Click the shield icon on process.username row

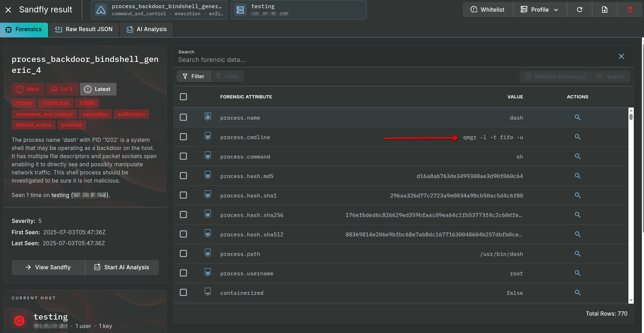(208, 272)
